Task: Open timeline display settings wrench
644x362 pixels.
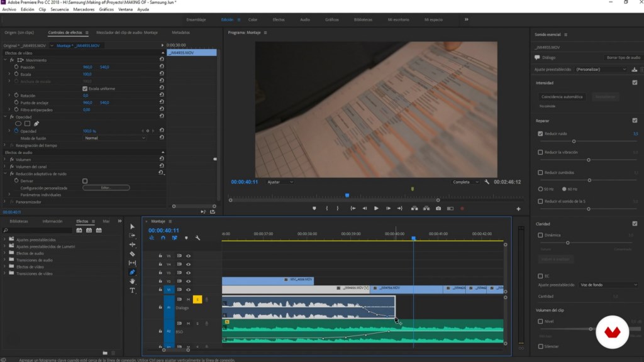Action: point(197,238)
